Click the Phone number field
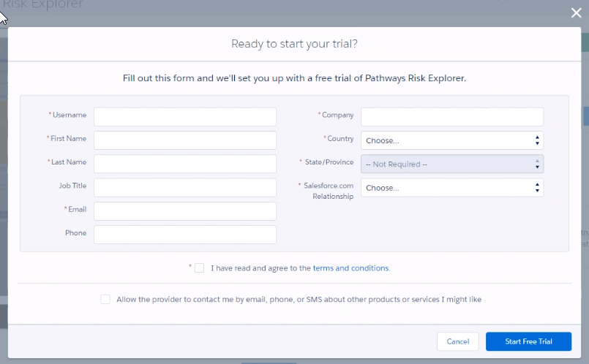Screen dimensions: 589x364 pos(185,235)
